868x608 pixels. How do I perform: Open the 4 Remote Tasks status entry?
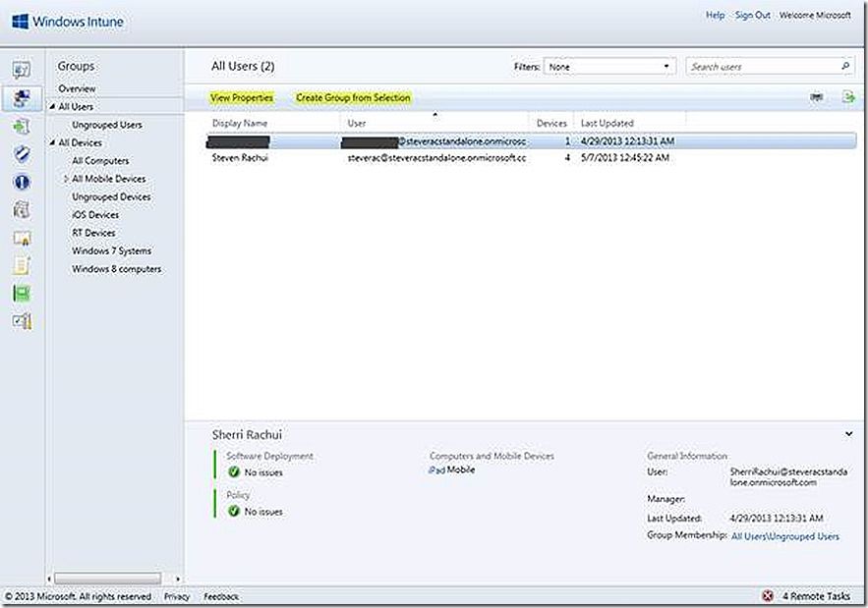[x=816, y=596]
